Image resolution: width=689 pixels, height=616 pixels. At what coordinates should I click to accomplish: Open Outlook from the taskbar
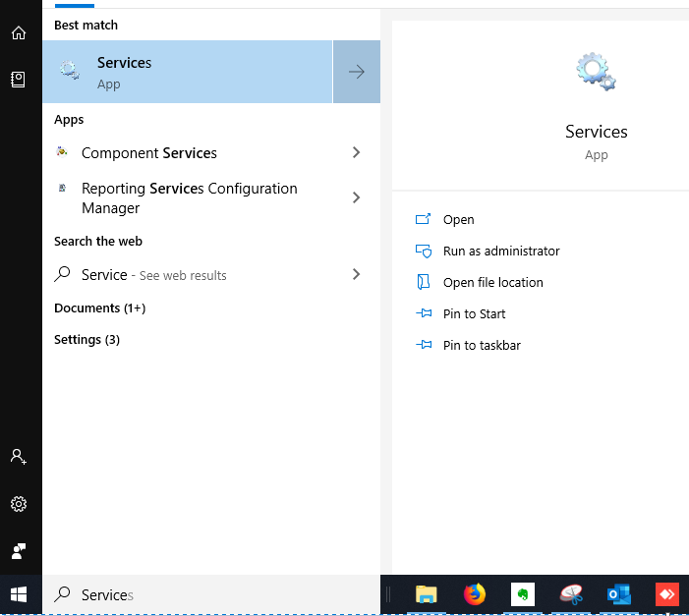619,594
